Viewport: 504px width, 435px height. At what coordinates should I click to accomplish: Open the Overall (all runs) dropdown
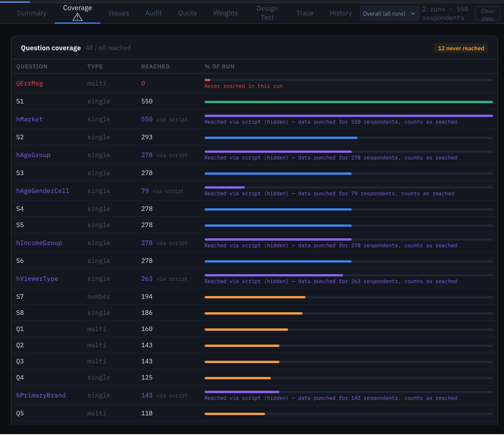coord(389,14)
